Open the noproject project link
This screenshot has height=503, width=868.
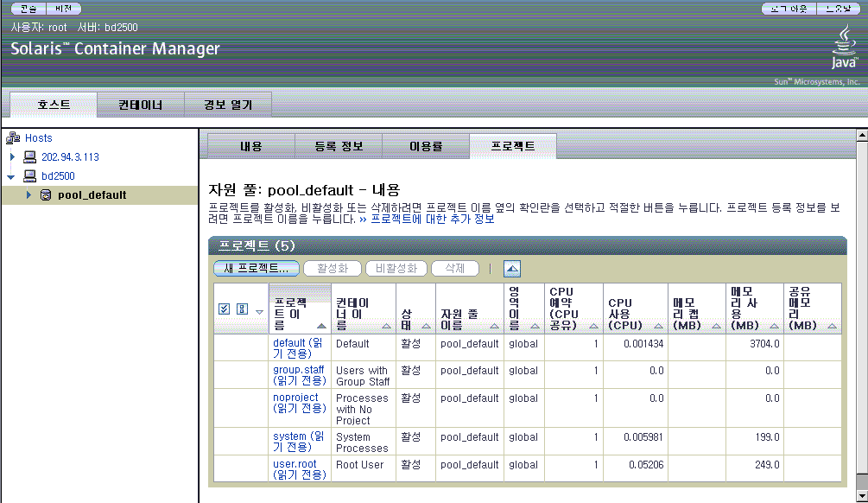pyautogui.click(x=299, y=403)
